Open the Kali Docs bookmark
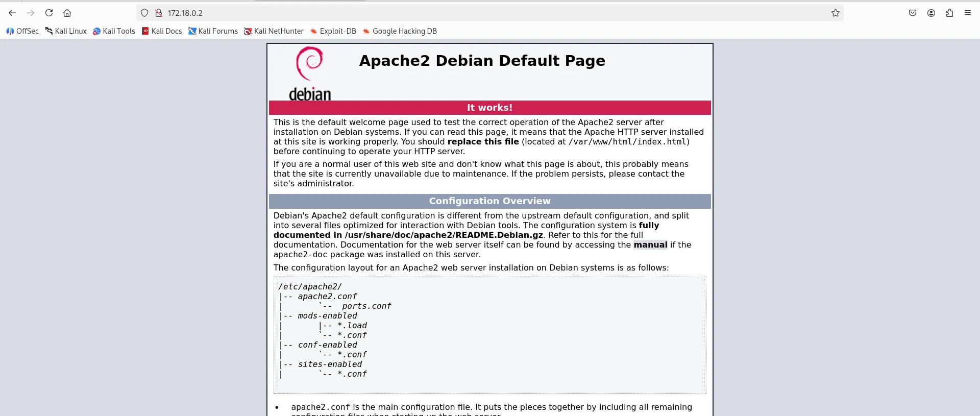The height and width of the screenshot is (416, 980). click(162, 31)
